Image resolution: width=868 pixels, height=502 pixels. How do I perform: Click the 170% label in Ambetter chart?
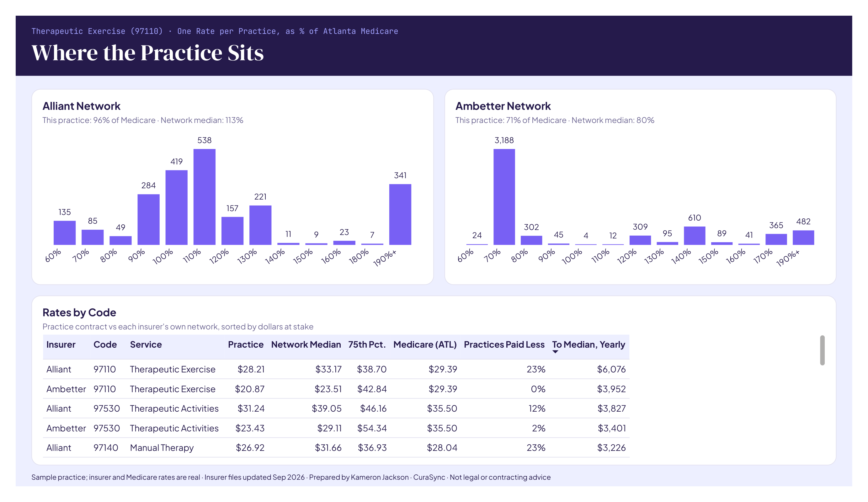click(x=763, y=256)
